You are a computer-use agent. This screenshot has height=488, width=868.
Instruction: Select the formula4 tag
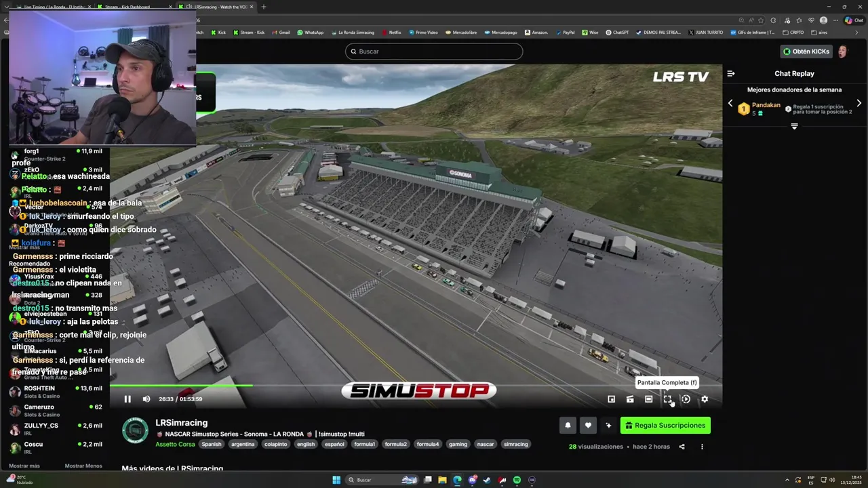(428, 445)
